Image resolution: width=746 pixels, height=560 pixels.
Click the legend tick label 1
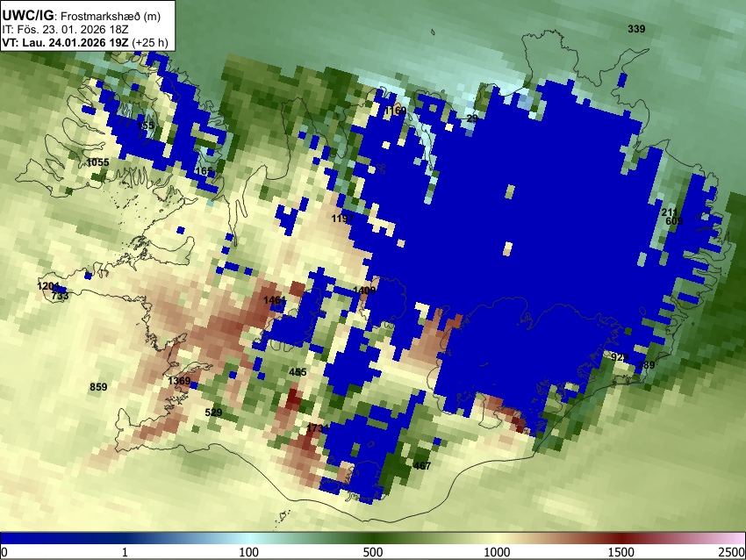point(125,552)
